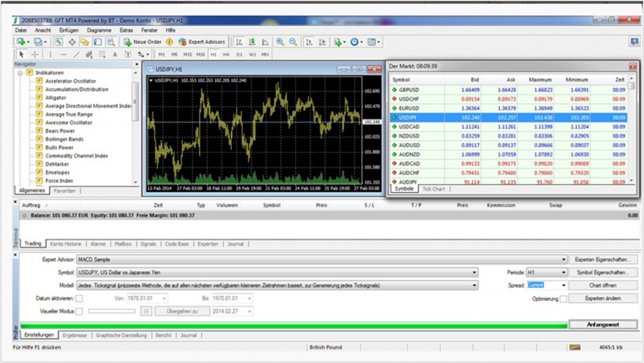Click the Neue Order button
The image size is (644, 363).
143,42
